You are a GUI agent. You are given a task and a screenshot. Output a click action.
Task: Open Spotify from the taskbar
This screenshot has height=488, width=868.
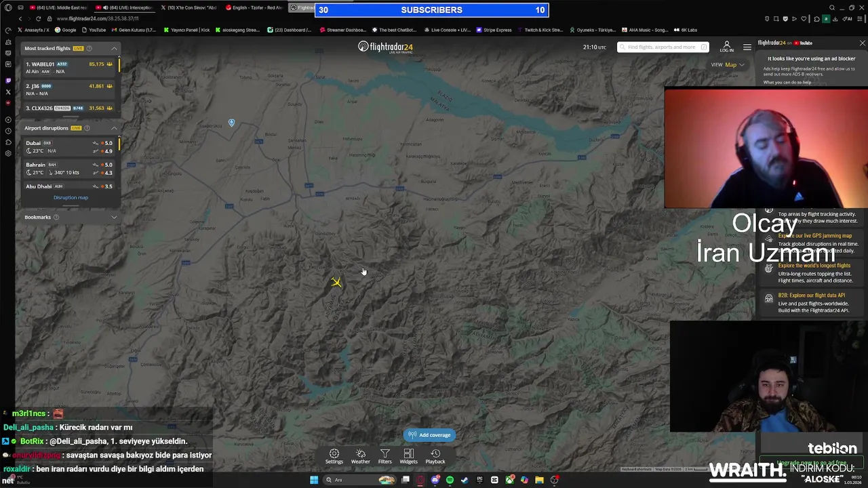pos(450,480)
